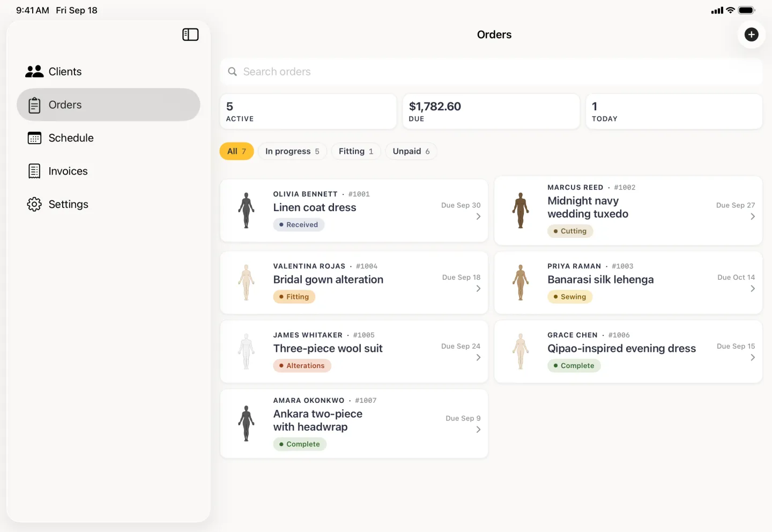
Task: Open Linen coat dress order chevron
Action: pos(478,216)
